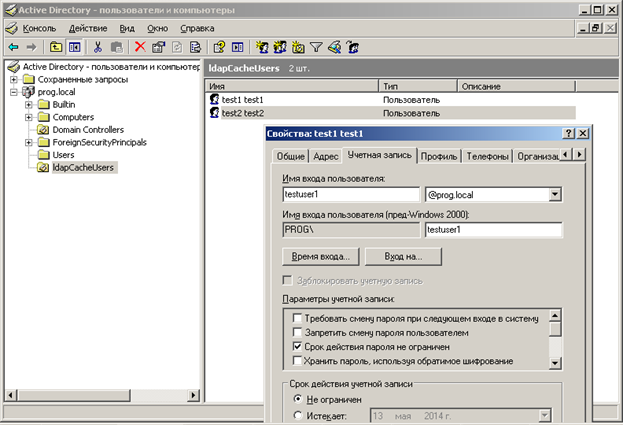Switch to the Общие tab
The width and height of the screenshot is (625, 425).
point(291,157)
